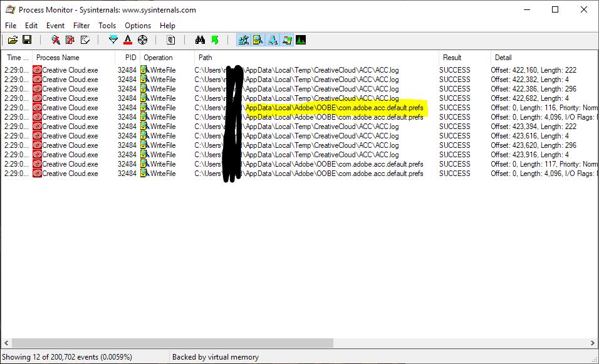Image resolution: width=599 pixels, height=364 pixels.
Task: Open the Event menu
Action: pyautogui.click(x=55, y=26)
